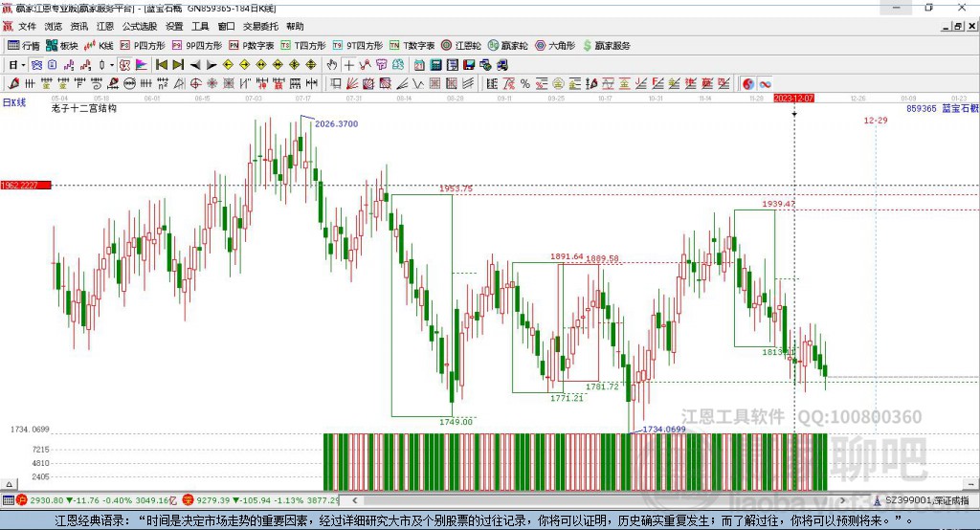Open the calculator icon
Screen dimensions: 980x530
(x=435, y=65)
